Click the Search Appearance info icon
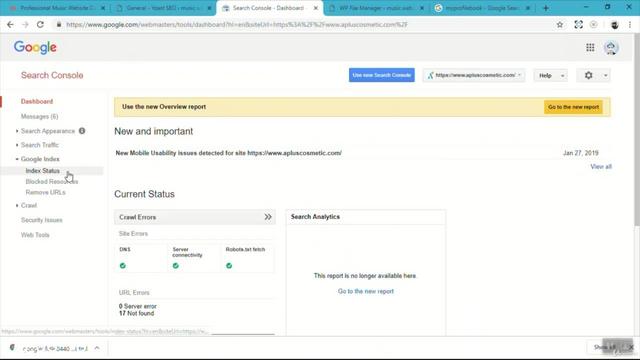Image resolution: width=640 pixels, height=360 pixels. tap(82, 131)
